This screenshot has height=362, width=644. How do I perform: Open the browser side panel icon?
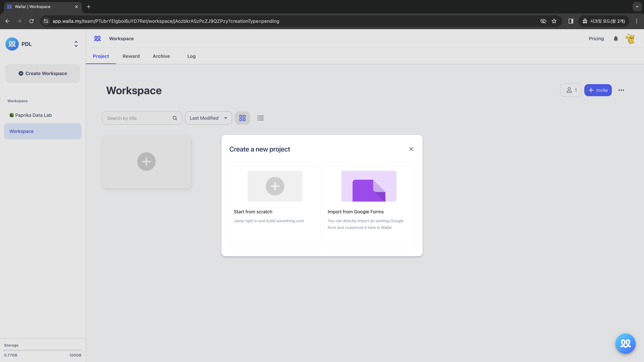[571, 21]
